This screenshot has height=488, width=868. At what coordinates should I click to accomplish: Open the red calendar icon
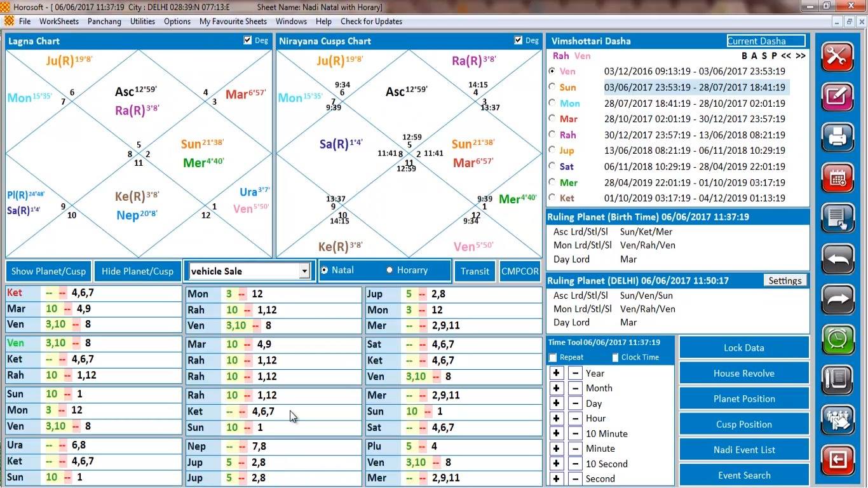coord(837,178)
